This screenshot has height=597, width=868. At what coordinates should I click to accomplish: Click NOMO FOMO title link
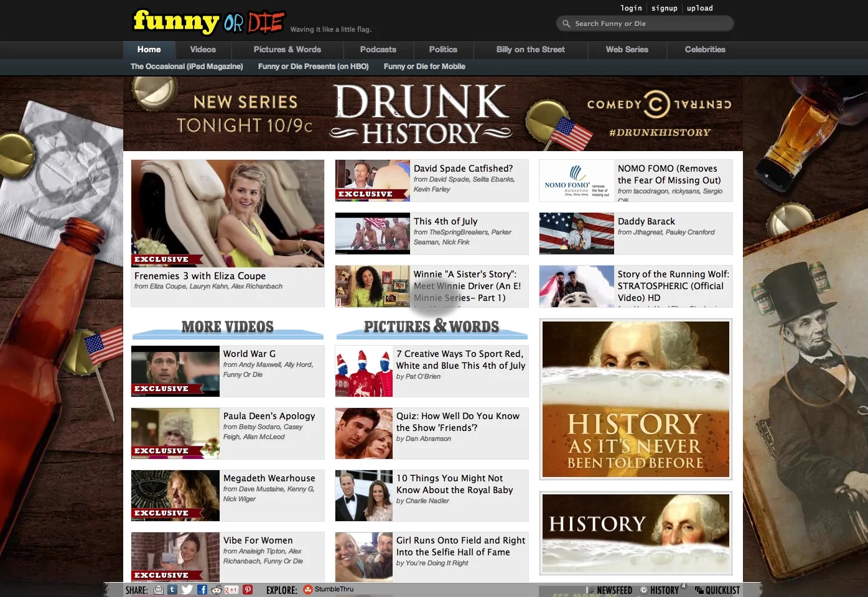670,174
